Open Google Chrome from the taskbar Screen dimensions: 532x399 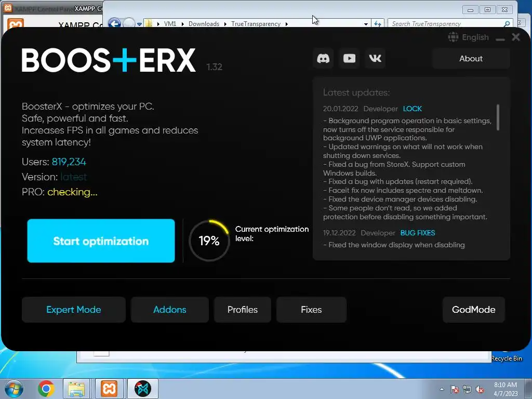point(46,389)
